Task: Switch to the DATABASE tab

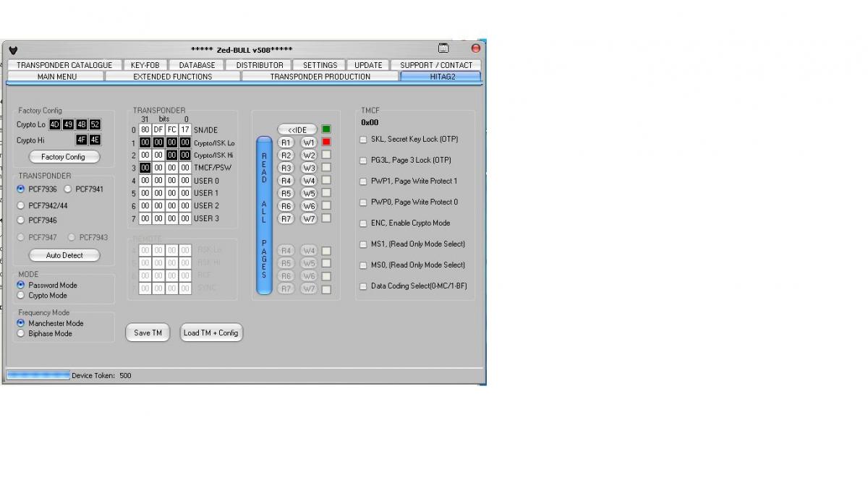Action: [197, 65]
